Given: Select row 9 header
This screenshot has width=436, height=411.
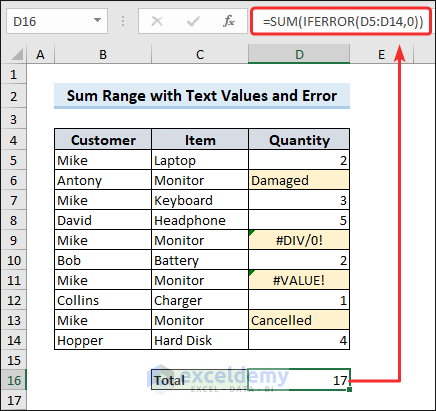Looking at the screenshot, I should click(13, 240).
